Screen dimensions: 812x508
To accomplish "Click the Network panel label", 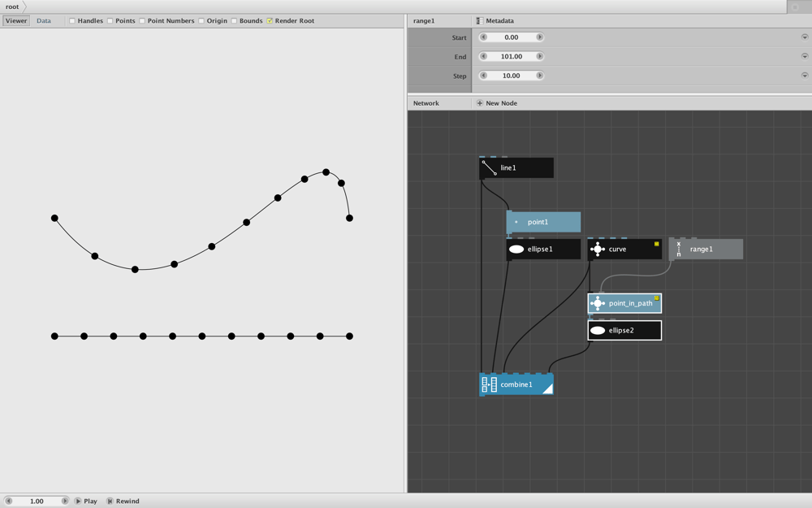I will [x=425, y=103].
